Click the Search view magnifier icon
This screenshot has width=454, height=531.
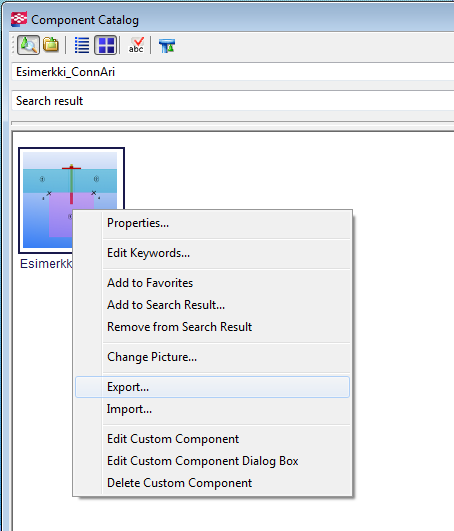click(x=28, y=45)
